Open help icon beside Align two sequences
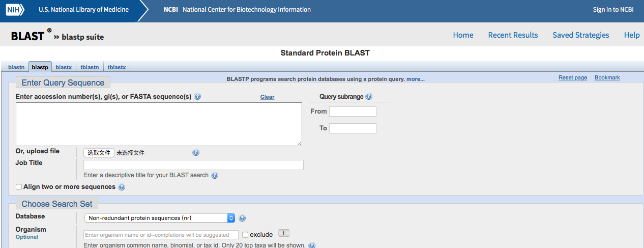This screenshot has height=248, width=644. point(122,187)
